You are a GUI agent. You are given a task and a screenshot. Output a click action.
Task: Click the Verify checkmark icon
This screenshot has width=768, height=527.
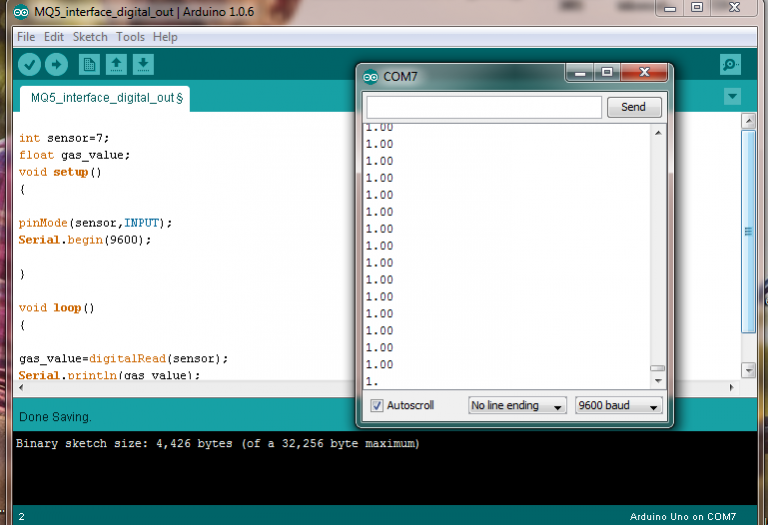(30, 64)
